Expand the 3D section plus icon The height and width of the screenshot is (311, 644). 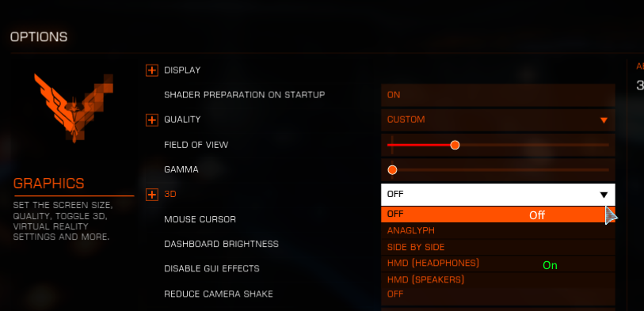click(152, 195)
